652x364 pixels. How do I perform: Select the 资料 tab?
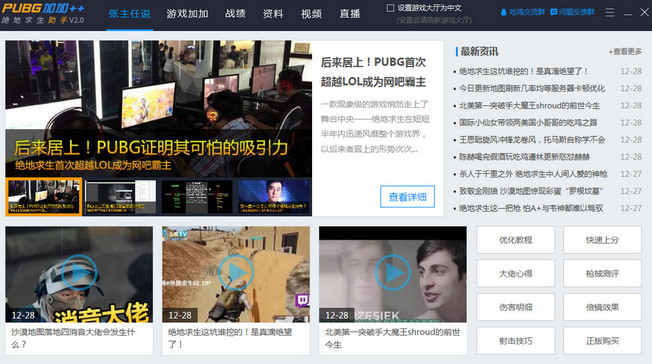pos(273,14)
